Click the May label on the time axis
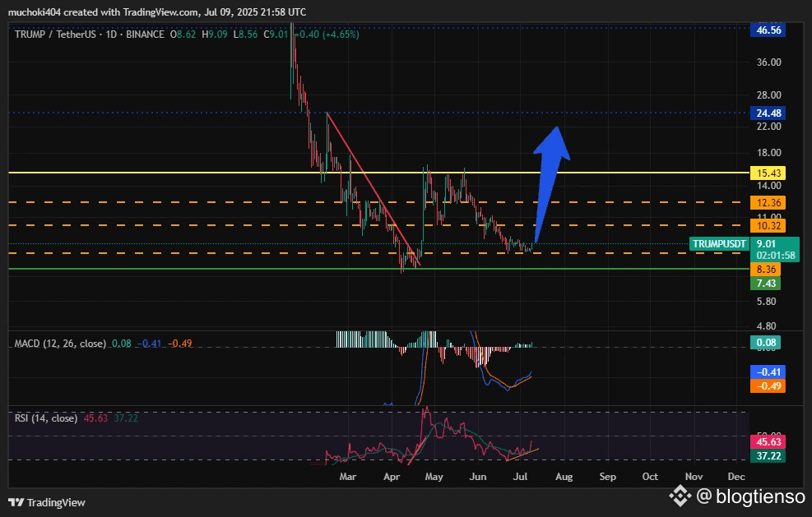The width and height of the screenshot is (812, 517). point(434,477)
